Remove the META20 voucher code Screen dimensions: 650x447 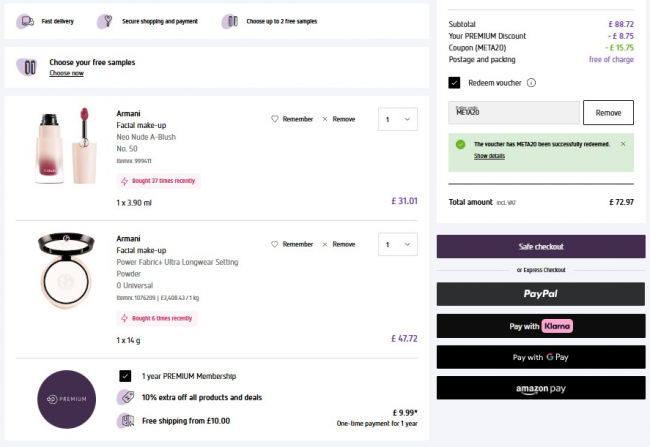[607, 113]
